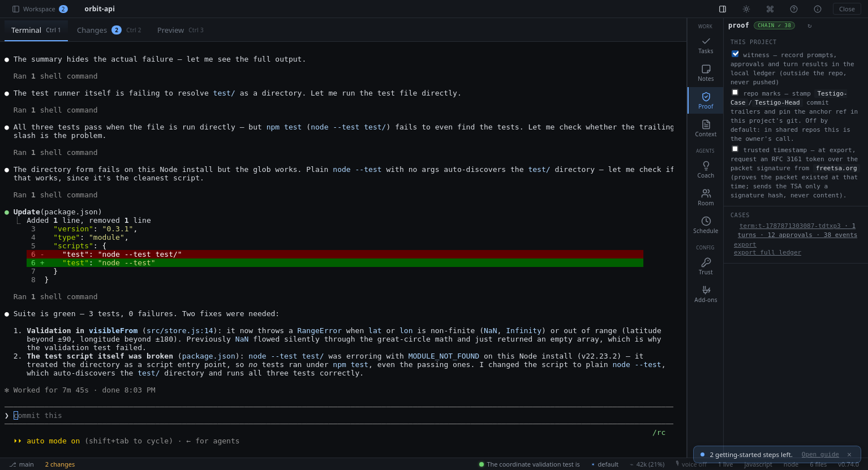Click the 'javascript' status entry
The height and width of the screenshot is (470, 868).
(758, 464)
